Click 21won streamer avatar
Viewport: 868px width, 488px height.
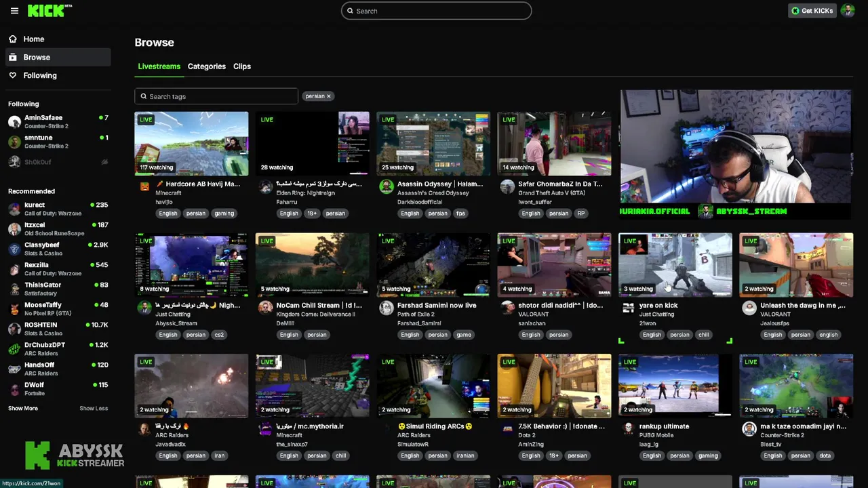pos(628,308)
